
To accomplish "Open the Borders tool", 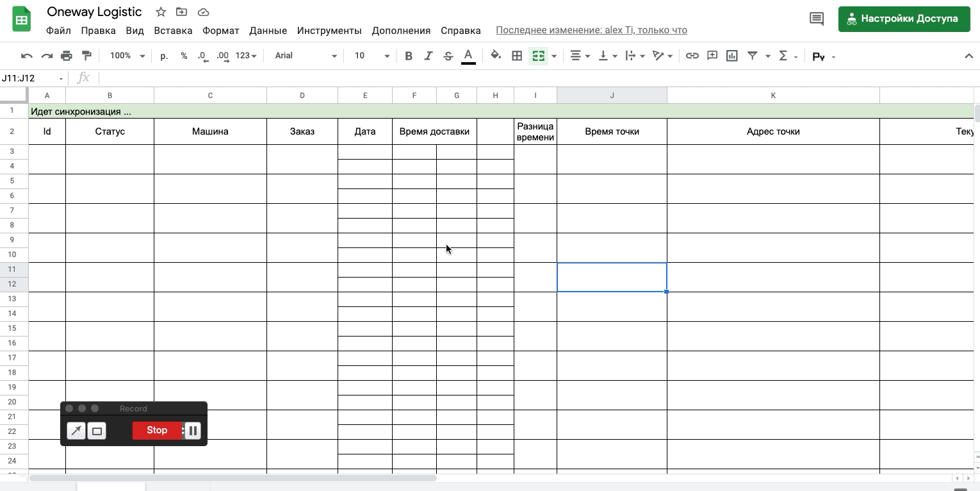I will point(517,56).
